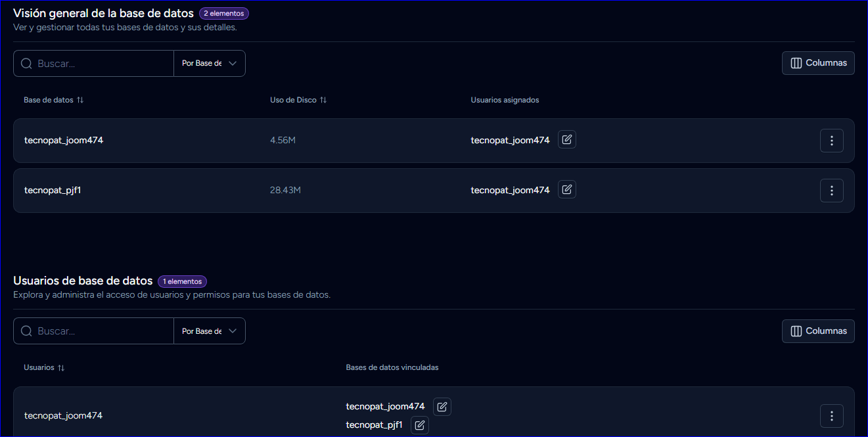Click database name tecnopat_joom474 in overview table
868x437 pixels.
[64, 141]
